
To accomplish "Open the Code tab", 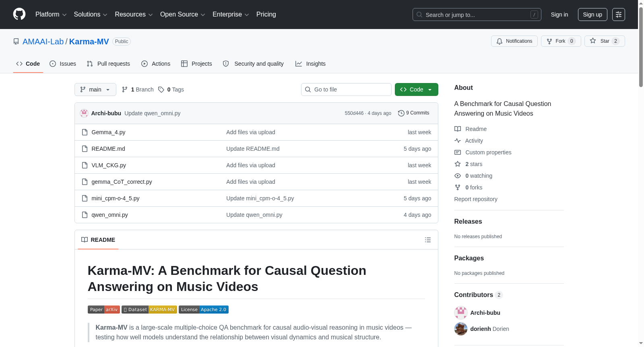I will pos(28,64).
